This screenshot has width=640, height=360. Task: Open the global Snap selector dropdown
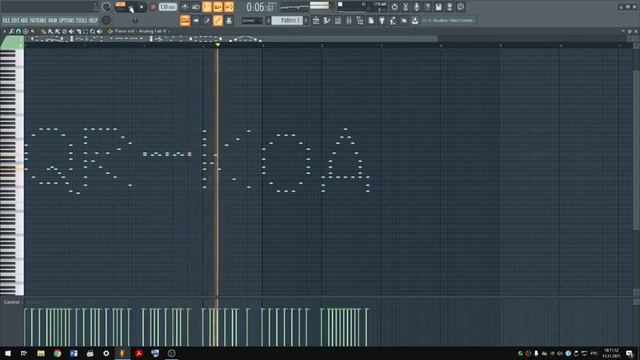(x=252, y=20)
